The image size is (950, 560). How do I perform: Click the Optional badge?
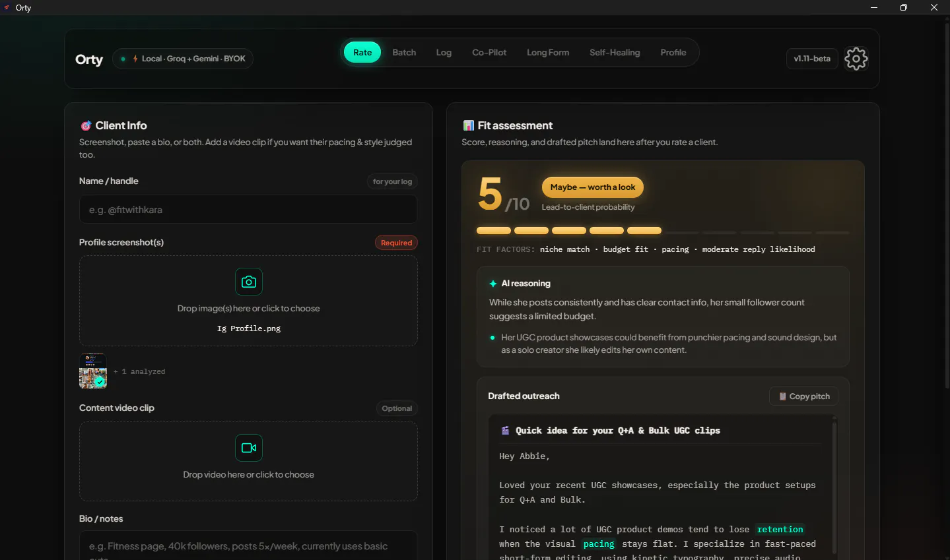click(x=397, y=408)
